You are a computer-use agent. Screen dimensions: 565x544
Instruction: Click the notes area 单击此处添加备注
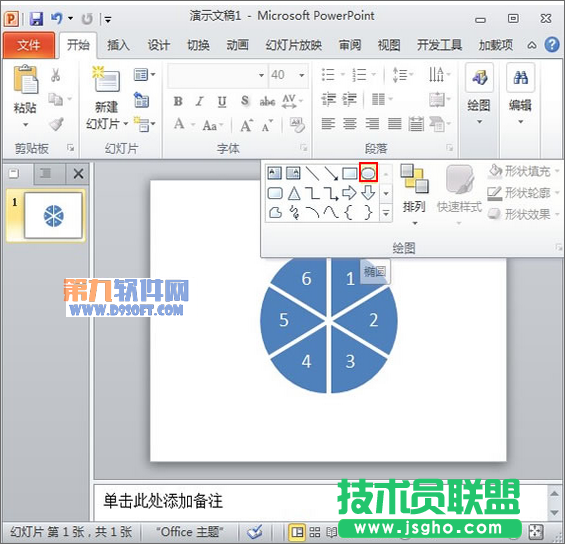[x=163, y=501]
